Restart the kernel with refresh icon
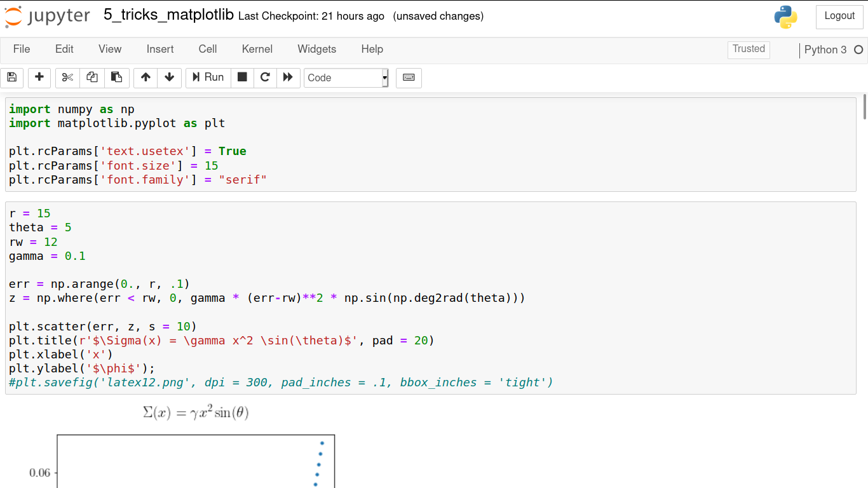The height and width of the screenshot is (488, 868). [x=265, y=78]
